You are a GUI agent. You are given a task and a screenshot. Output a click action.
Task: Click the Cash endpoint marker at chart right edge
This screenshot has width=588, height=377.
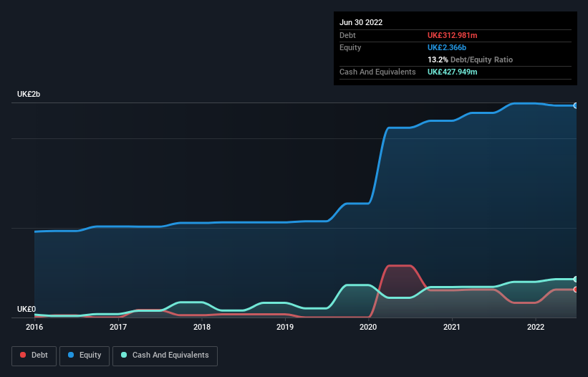(576, 279)
